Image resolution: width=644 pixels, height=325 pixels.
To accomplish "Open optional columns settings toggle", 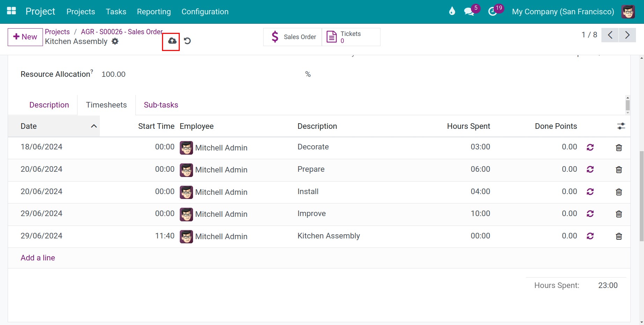I will point(621,126).
